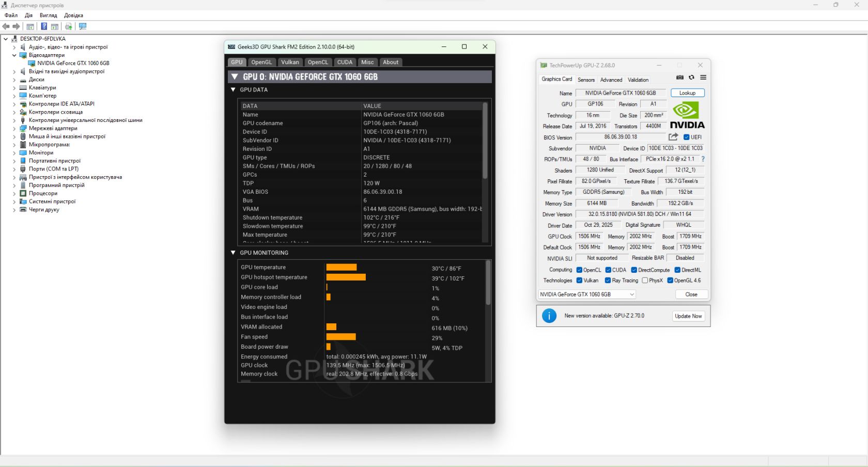Image resolution: width=868 pixels, height=467 pixels.
Task: Toggle the UEFI checkbox in GPU-Z
Action: tap(686, 137)
